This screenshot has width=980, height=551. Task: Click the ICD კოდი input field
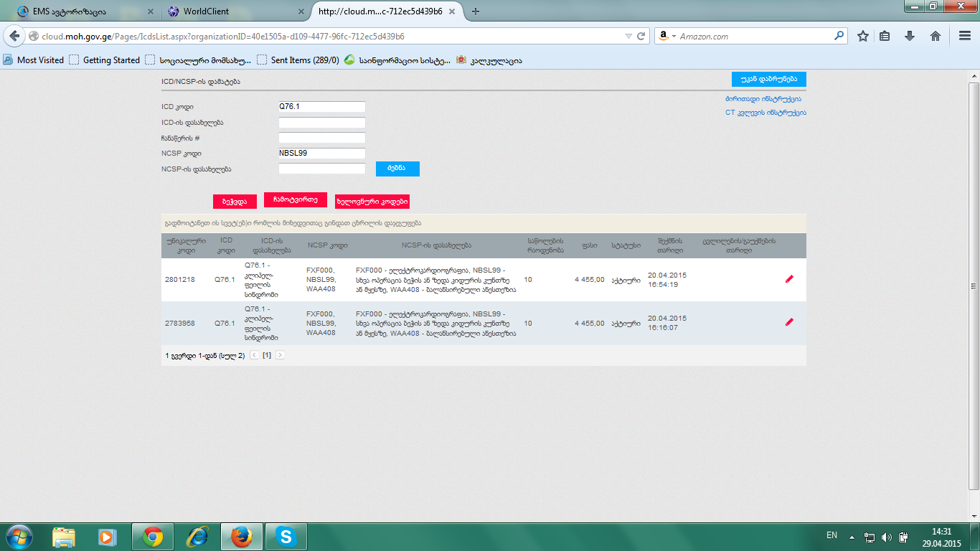point(321,107)
